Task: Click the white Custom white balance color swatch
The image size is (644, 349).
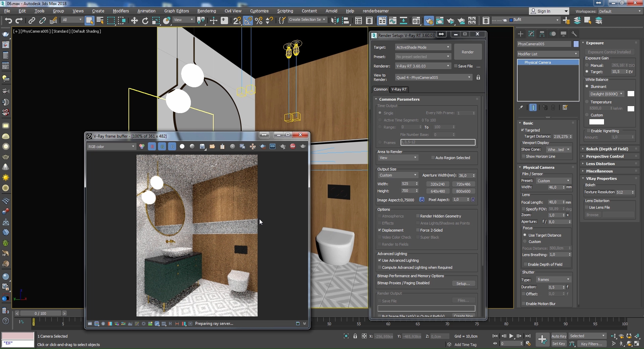Action: [x=596, y=122]
